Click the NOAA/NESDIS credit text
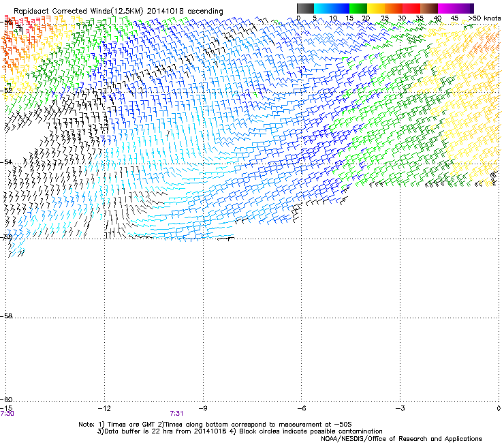This screenshot has height=443, width=504. point(401,439)
